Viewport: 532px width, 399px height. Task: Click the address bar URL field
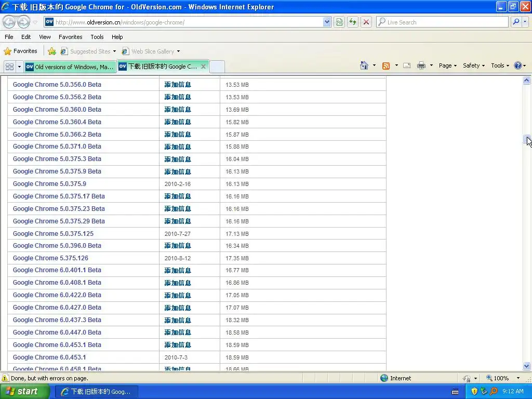tap(188, 22)
